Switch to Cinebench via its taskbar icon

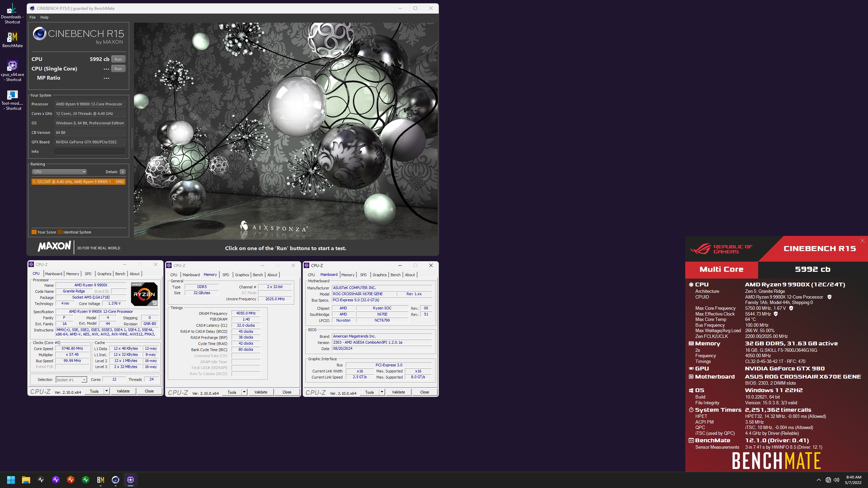(115, 480)
